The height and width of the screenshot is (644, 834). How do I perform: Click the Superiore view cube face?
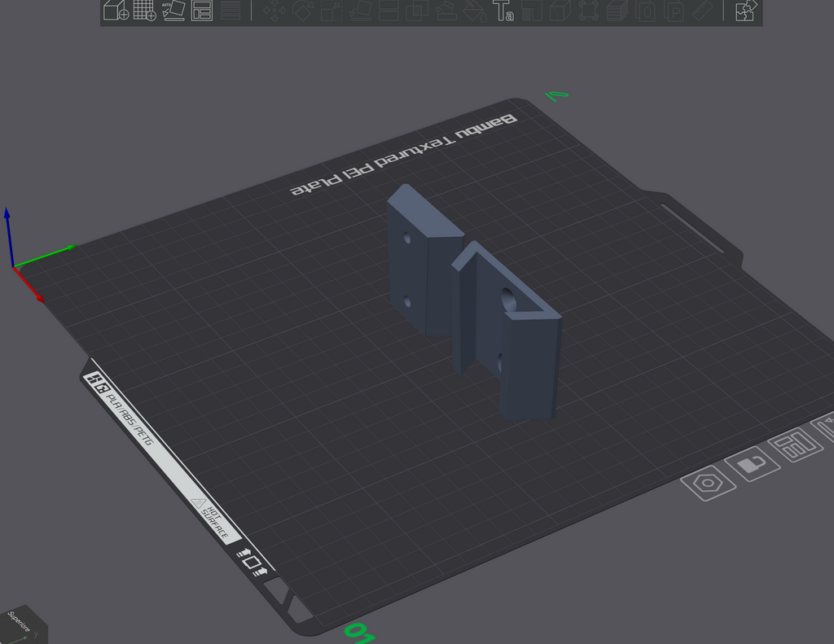pos(20,624)
